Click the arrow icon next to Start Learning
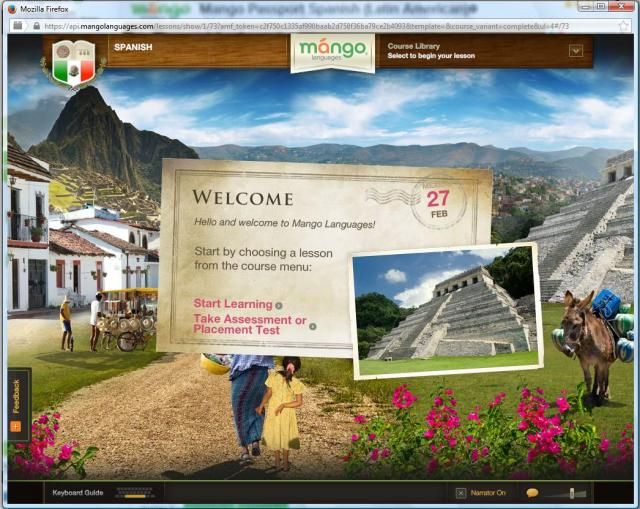This screenshot has width=640, height=509. [x=279, y=305]
